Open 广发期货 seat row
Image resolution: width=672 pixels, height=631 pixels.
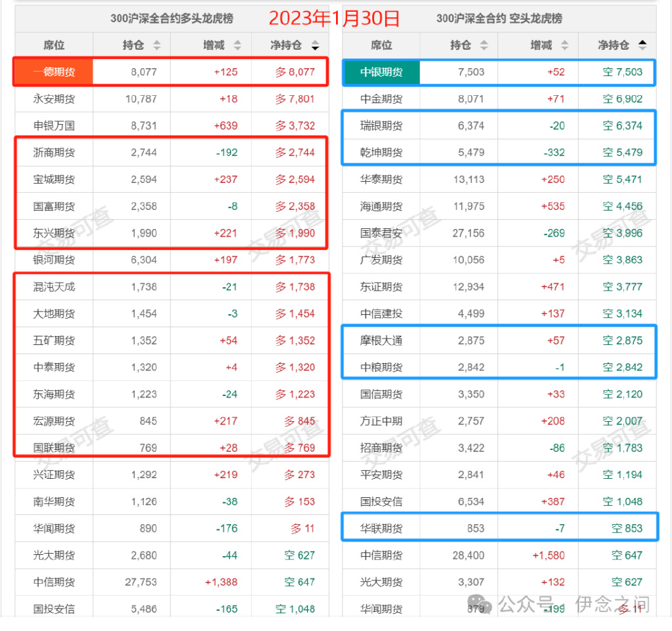click(499, 260)
